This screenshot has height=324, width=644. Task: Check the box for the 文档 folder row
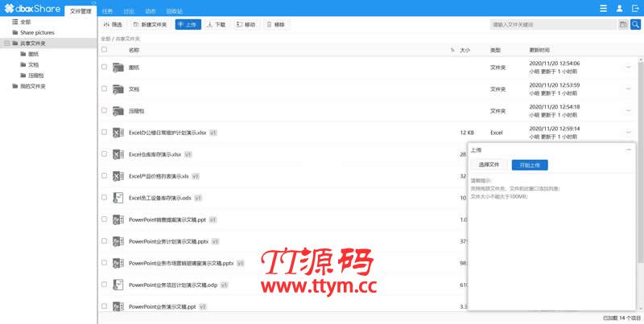(x=105, y=88)
